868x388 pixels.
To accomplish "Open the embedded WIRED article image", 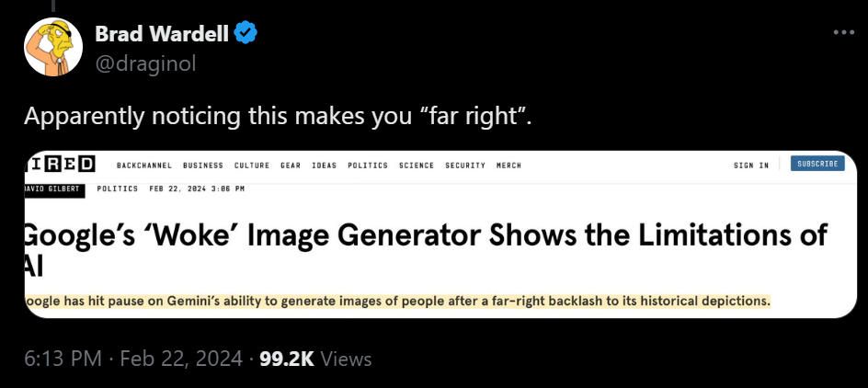I will [x=440, y=234].
